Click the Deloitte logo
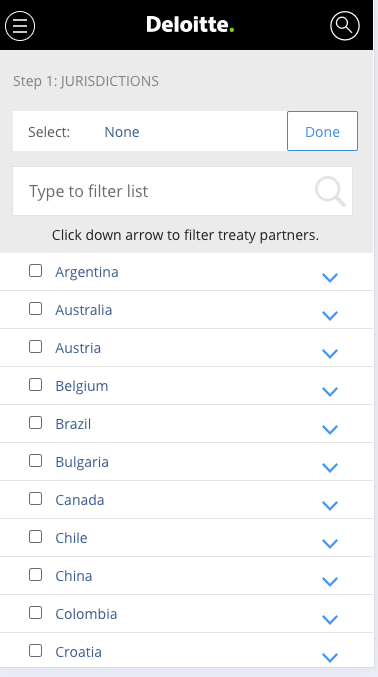The width and height of the screenshot is (378, 677). pos(190,25)
